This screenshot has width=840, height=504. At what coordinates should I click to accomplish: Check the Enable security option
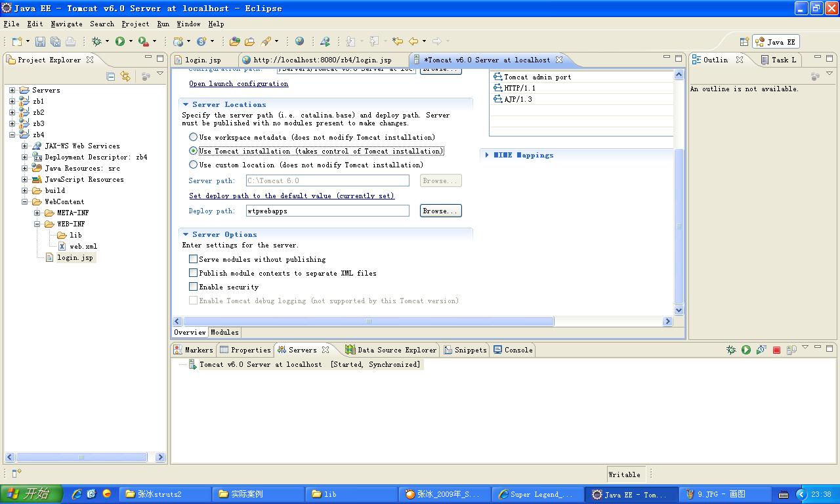pos(194,287)
